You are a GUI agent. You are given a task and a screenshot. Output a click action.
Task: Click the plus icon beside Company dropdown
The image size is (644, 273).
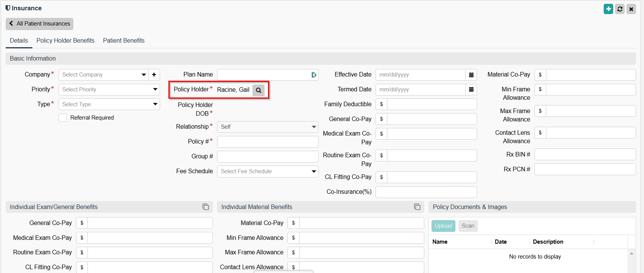(154, 75)
